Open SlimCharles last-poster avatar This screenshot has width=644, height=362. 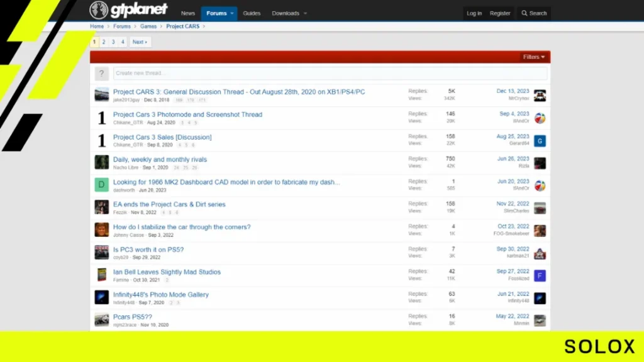pos(540,208)
